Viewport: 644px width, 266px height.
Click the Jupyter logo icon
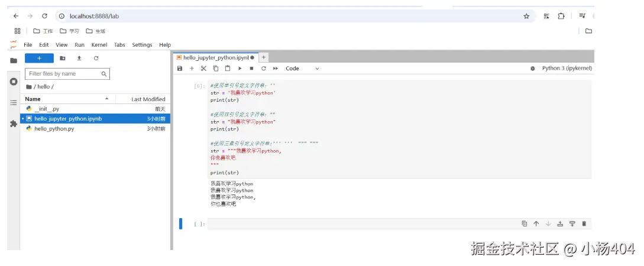(x=14, y=44)
